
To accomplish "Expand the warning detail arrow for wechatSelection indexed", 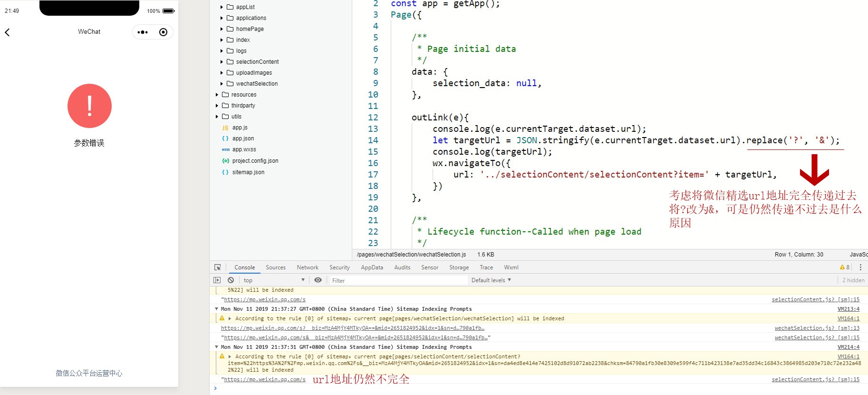I will click(x=230, y=318).
